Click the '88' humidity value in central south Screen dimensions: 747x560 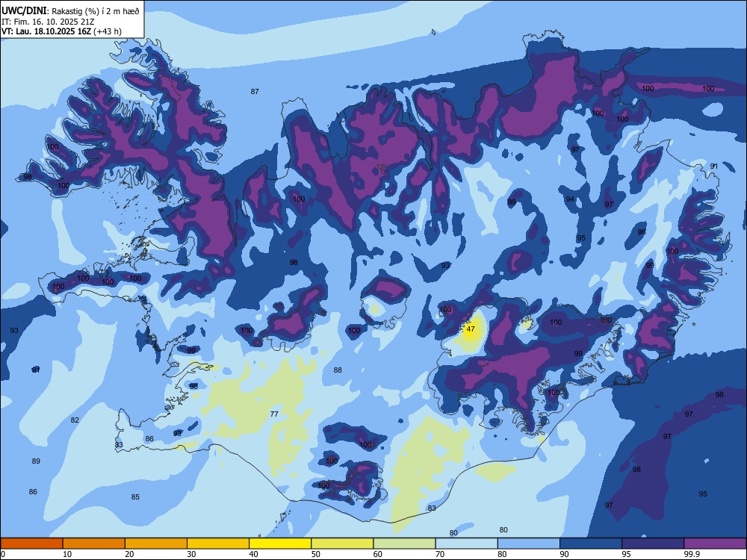click(x=338, y=370)
